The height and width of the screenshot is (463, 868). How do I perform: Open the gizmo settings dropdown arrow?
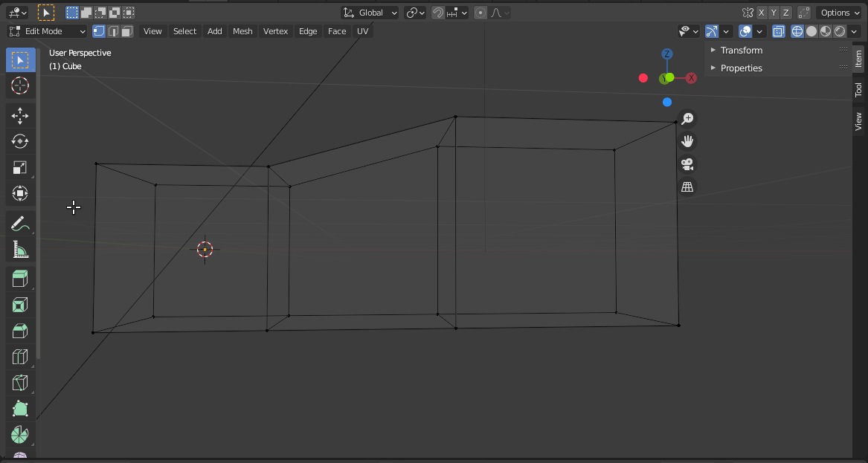726,31
